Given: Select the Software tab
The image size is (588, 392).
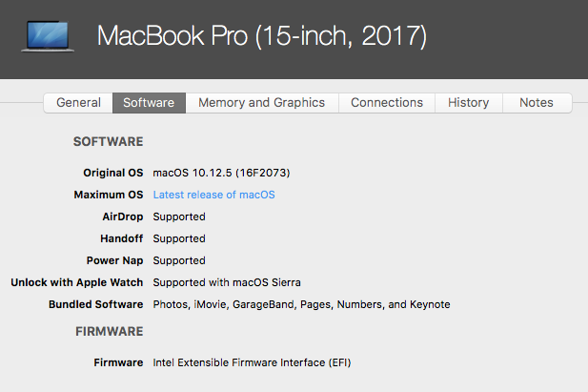Looking at the screenshot, I should pyautogui.click(x=149, y=102).
